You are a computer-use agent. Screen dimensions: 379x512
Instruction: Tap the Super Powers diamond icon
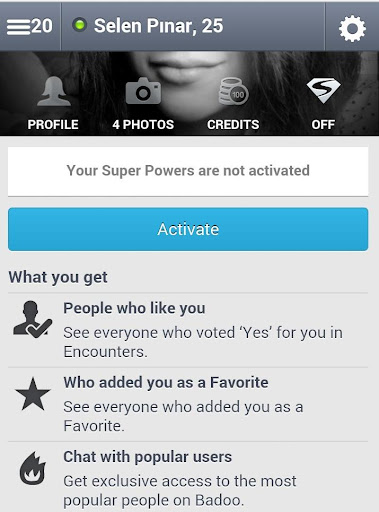tap(323, 90)
